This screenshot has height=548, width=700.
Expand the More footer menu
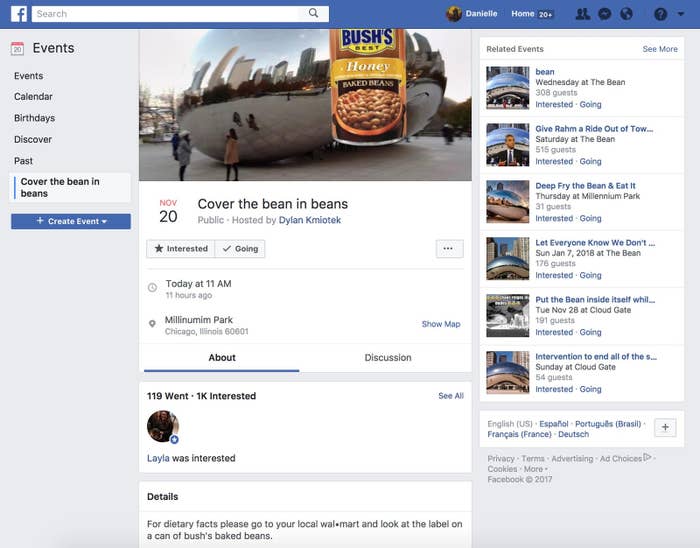535,469
